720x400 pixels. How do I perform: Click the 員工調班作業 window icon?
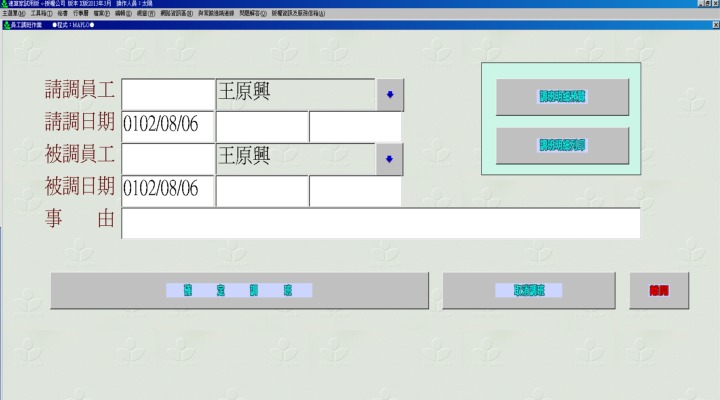tap(6, 25)
